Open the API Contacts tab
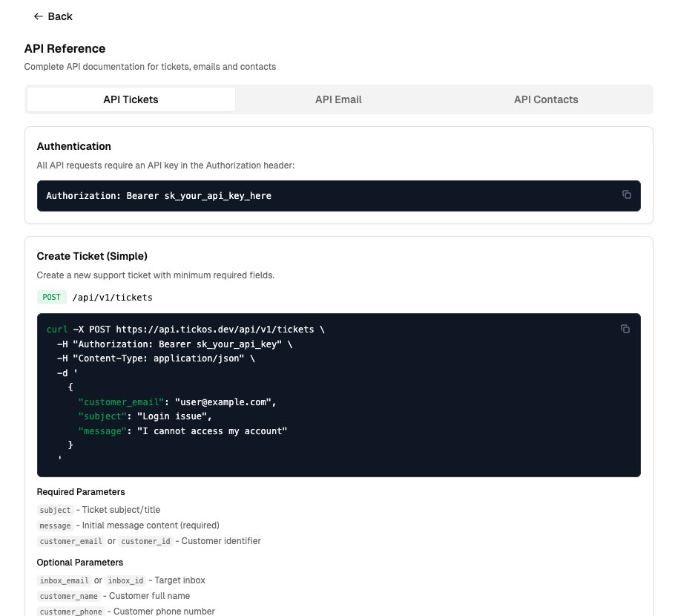The width and height of the screenshot is (675, 616). click(546, 99)
